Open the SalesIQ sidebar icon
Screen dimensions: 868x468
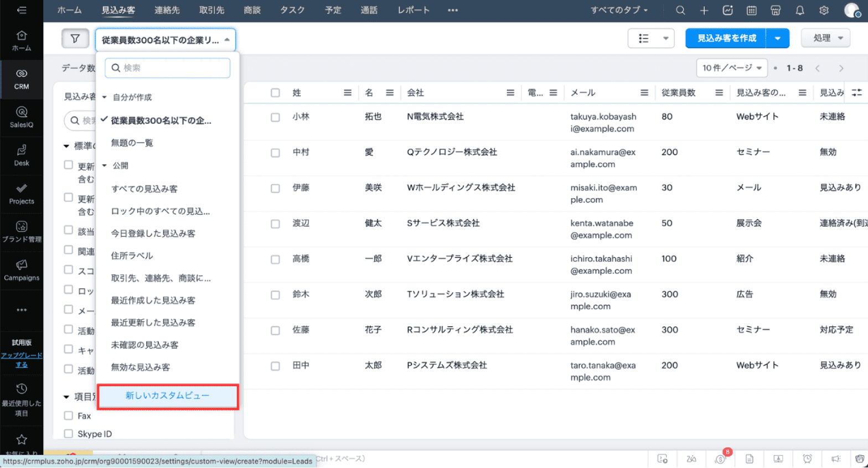pos(22,117)
